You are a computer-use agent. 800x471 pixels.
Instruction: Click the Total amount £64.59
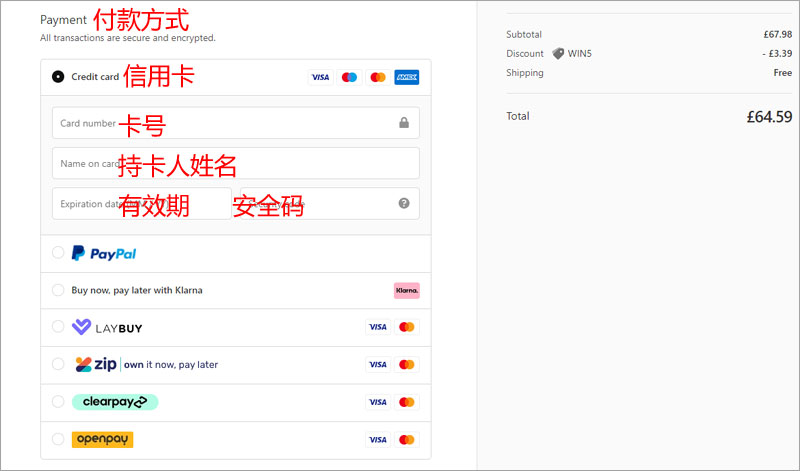769,117
